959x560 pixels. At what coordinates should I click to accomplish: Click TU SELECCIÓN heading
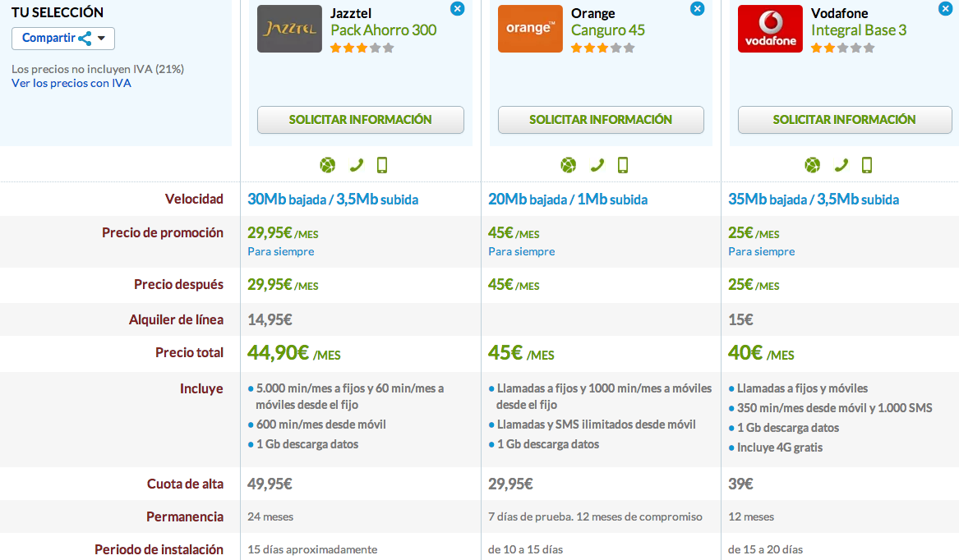point(58,12)
